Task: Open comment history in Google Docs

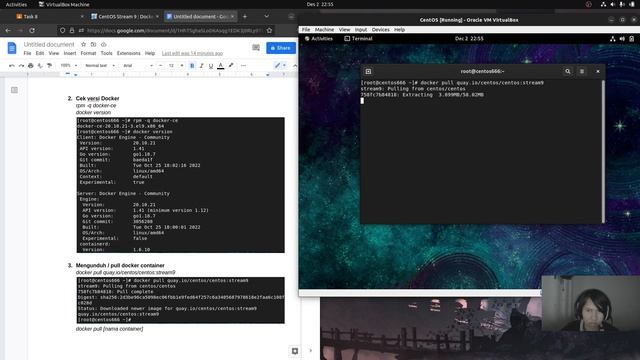Action: point(256,48)
